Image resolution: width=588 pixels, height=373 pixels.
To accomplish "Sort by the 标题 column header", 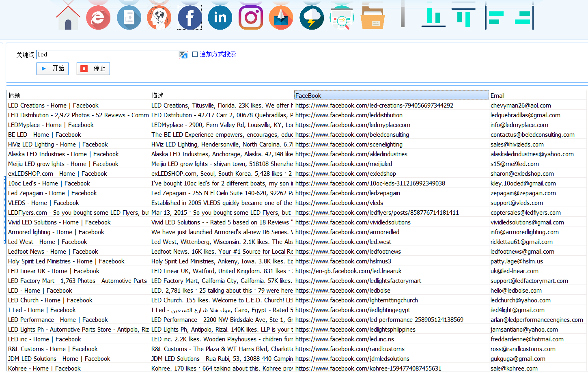I will click(79, 95).
